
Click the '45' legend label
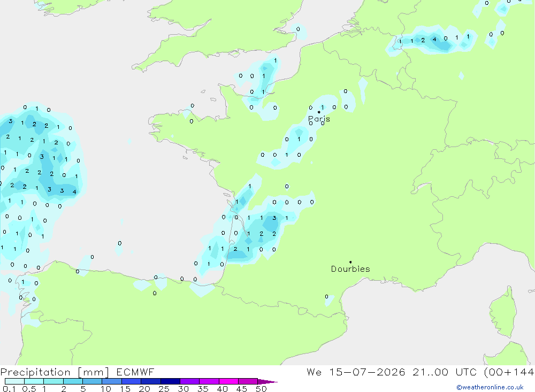(242, 389)
